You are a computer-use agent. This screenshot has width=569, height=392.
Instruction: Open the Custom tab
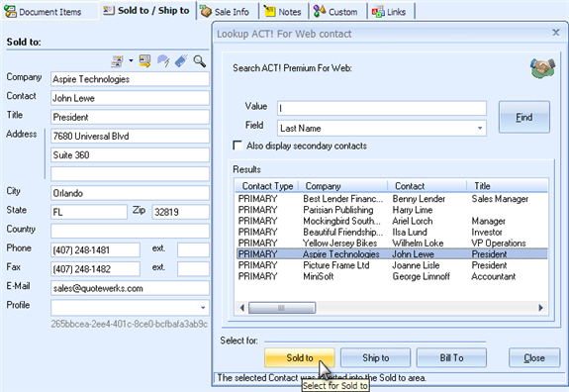pyautogui.click(x=335, y=12)
